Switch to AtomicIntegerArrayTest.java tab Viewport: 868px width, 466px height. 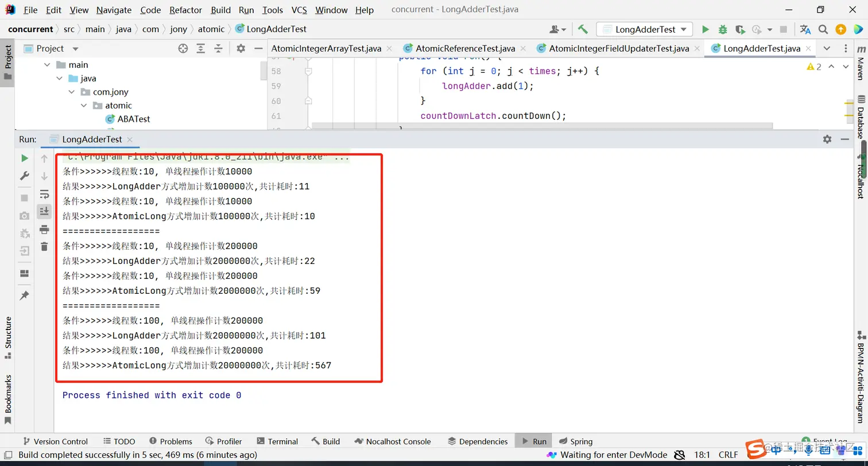point(326,49)
